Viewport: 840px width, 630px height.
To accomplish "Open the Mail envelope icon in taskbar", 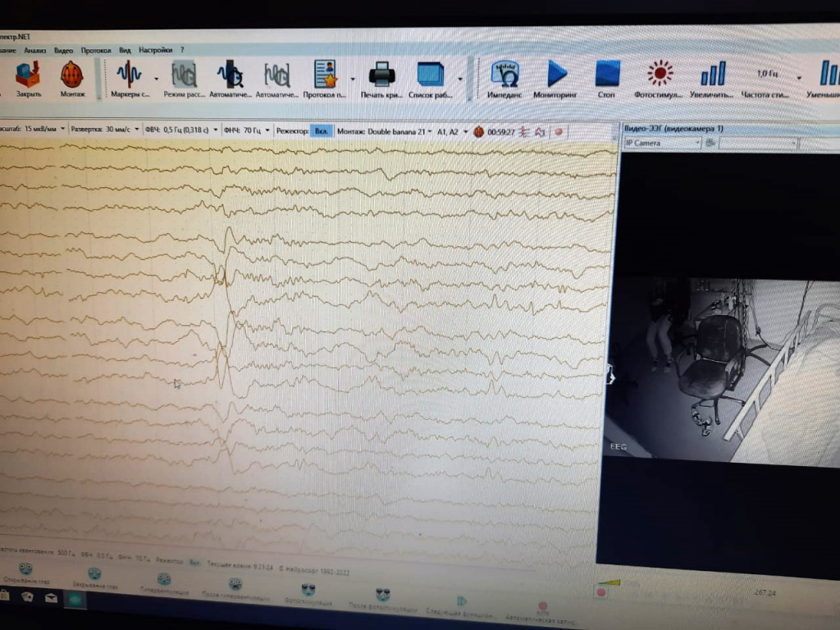I will pos(51,598).
